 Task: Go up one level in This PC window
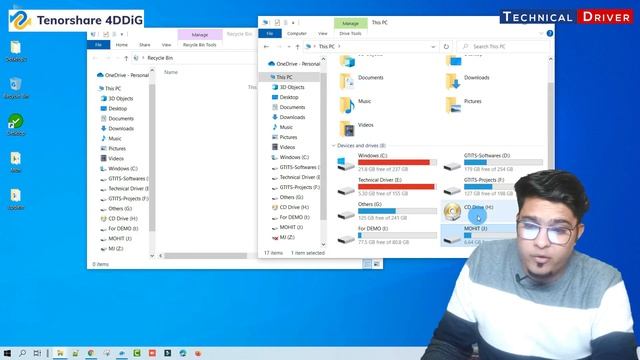pos(297,47)
